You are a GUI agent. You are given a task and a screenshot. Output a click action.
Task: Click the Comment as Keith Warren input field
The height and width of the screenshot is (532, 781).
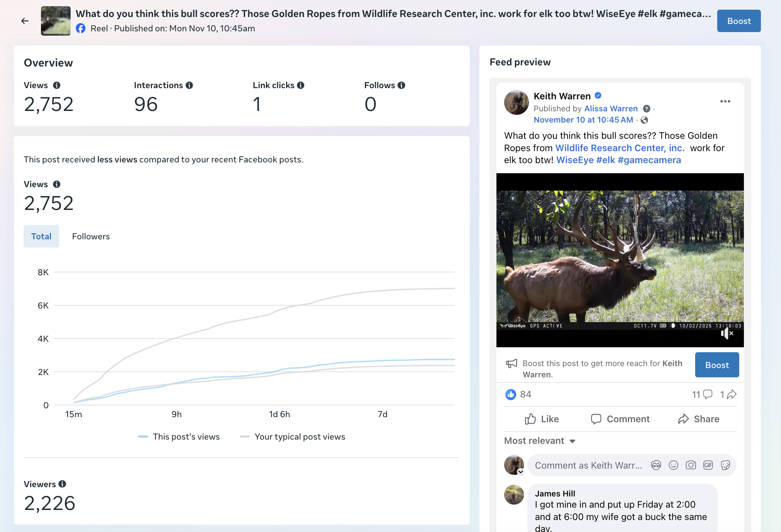click(588, 465)
